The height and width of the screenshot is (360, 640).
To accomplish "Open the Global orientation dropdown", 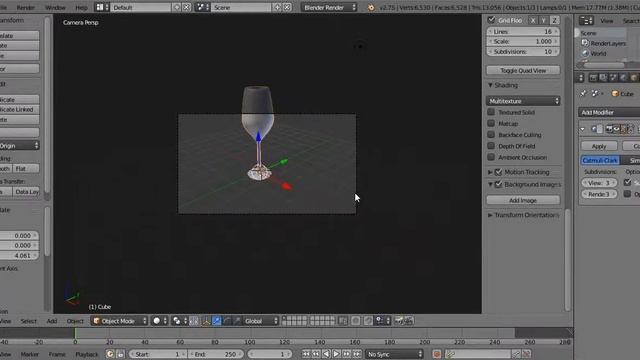I will [x=260, y=321].
